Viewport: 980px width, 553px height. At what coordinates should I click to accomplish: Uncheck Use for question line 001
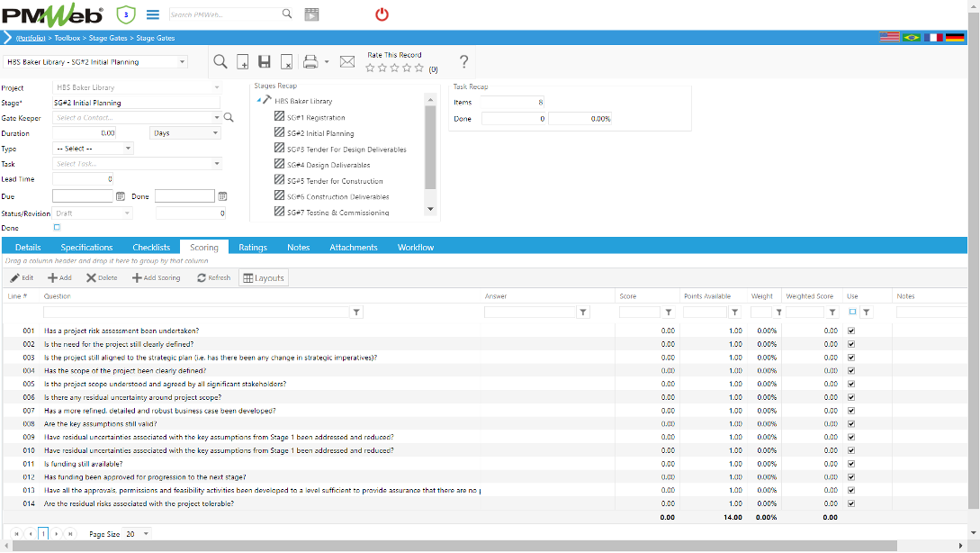pos(851,331)
